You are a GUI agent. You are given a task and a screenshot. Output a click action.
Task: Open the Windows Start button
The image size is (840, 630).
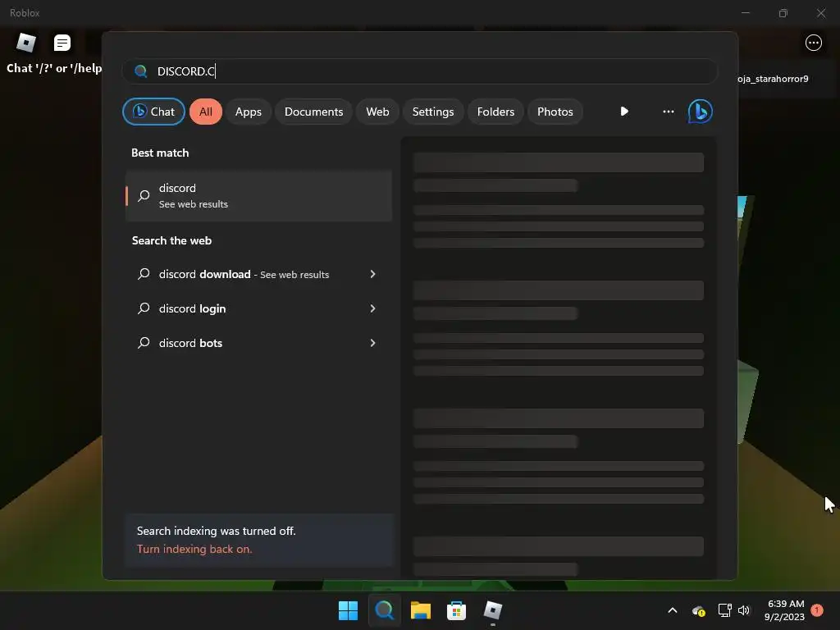click(348, 610)
